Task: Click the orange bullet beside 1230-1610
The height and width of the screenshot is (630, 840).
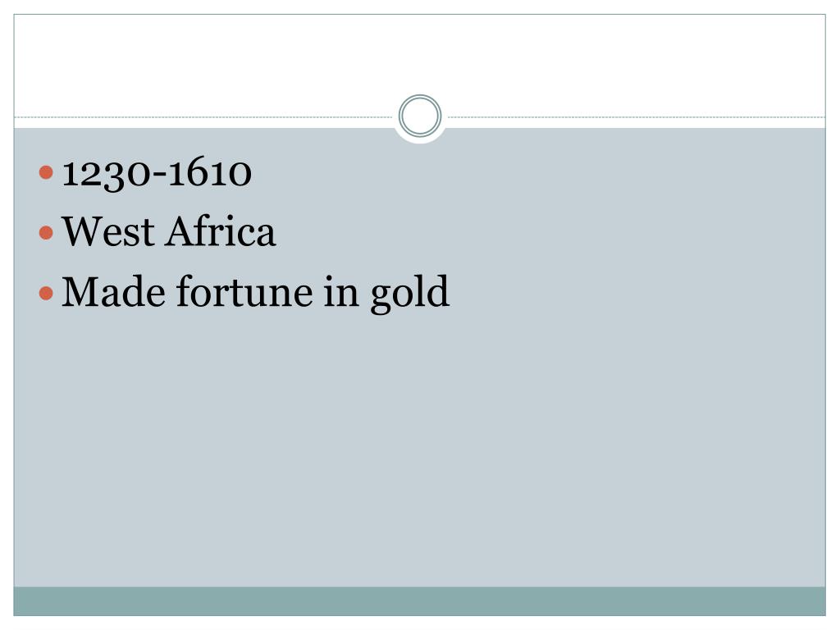Action: [x=46, y=172]
